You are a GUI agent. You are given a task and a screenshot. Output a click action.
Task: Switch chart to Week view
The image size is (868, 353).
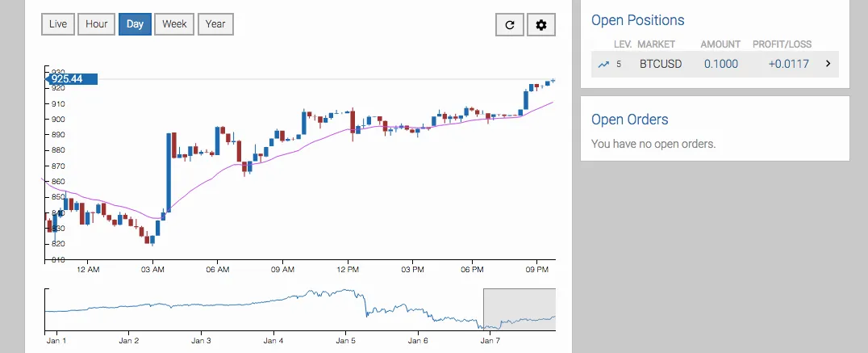point(174,23)
